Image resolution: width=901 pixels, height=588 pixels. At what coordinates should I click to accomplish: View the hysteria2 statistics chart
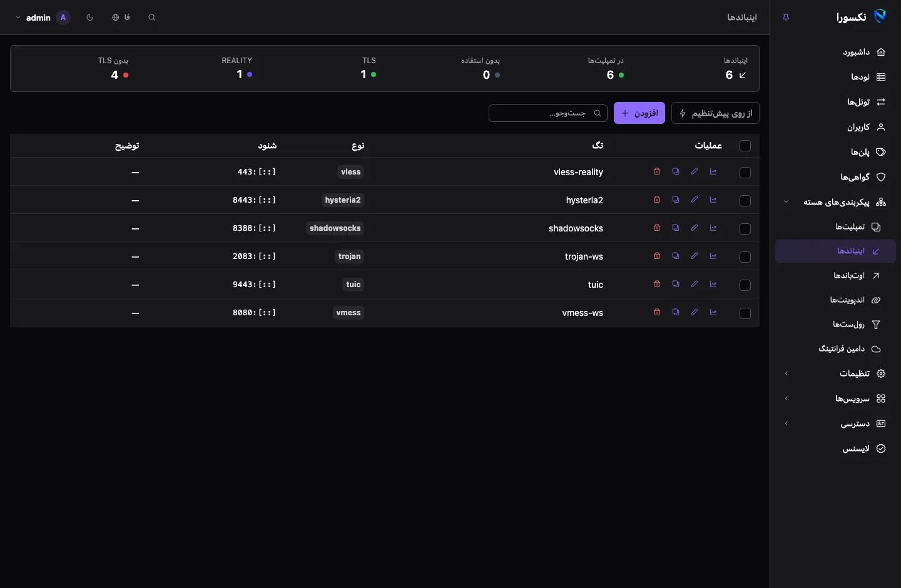coord(713,200)
